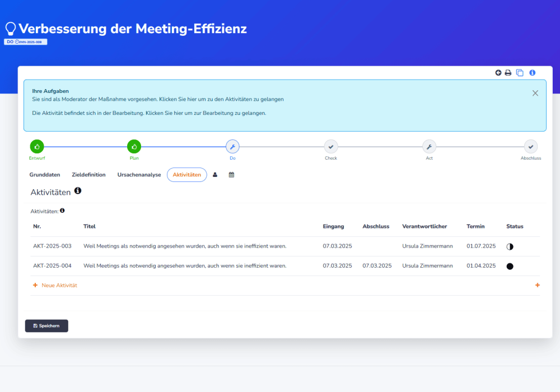Open activity AKT-2025-004
Viewport: 560px width, 392px height.
[x=52, y=265]
